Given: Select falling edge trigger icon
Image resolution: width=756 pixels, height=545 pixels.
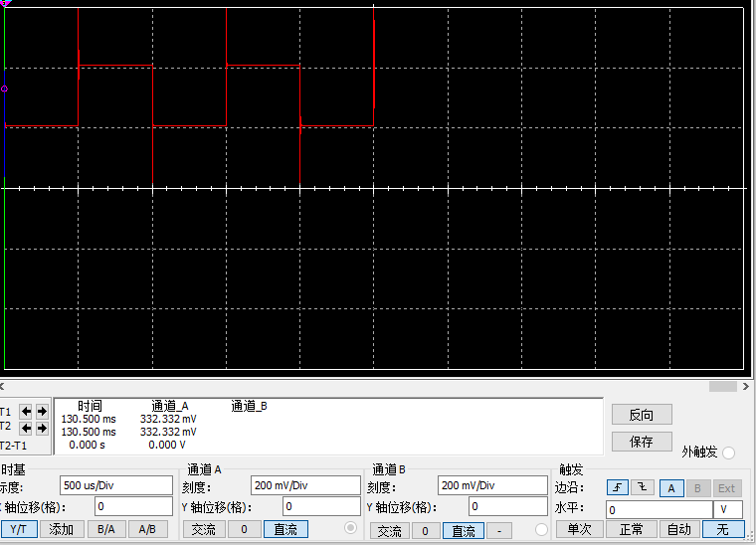Looking at the screenshot, I should point(643,487).
